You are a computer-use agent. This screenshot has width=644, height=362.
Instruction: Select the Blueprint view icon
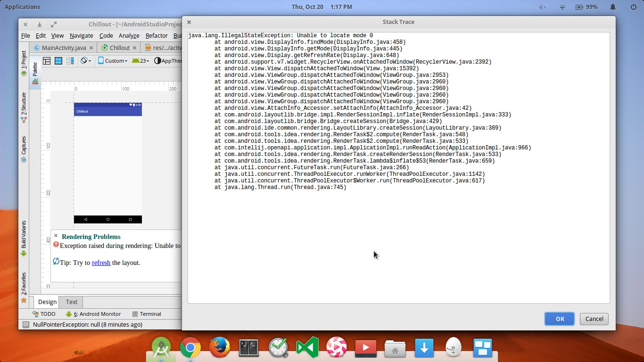point(58,61)
